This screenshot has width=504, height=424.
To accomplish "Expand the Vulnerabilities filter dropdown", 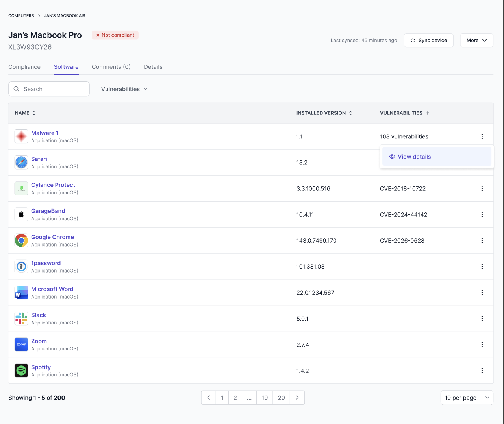I will pos(124,89).
